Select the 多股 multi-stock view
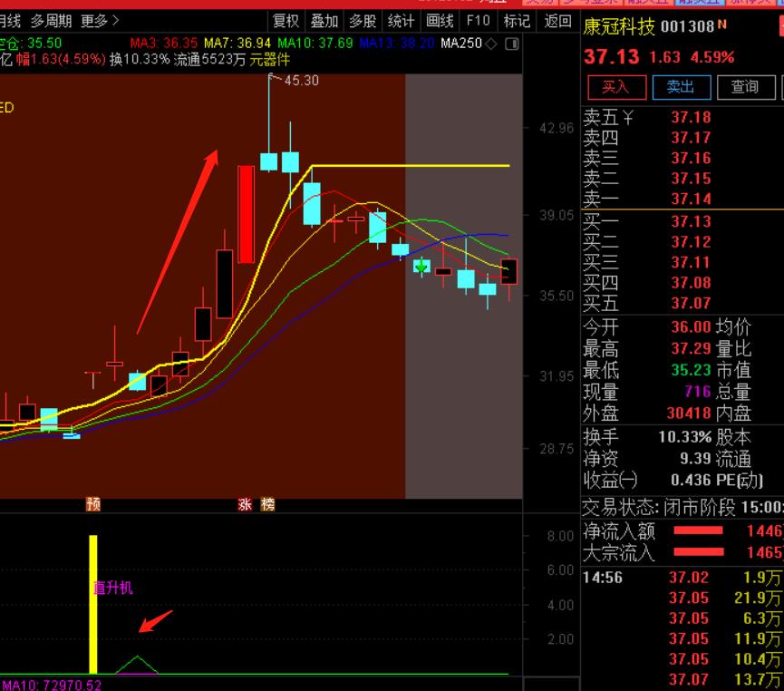784x691 pixels. 363,21
